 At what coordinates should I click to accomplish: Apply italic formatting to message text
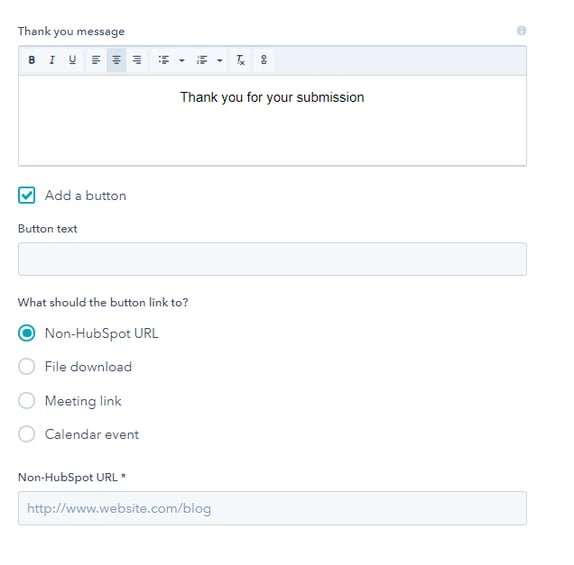[52, 60]
